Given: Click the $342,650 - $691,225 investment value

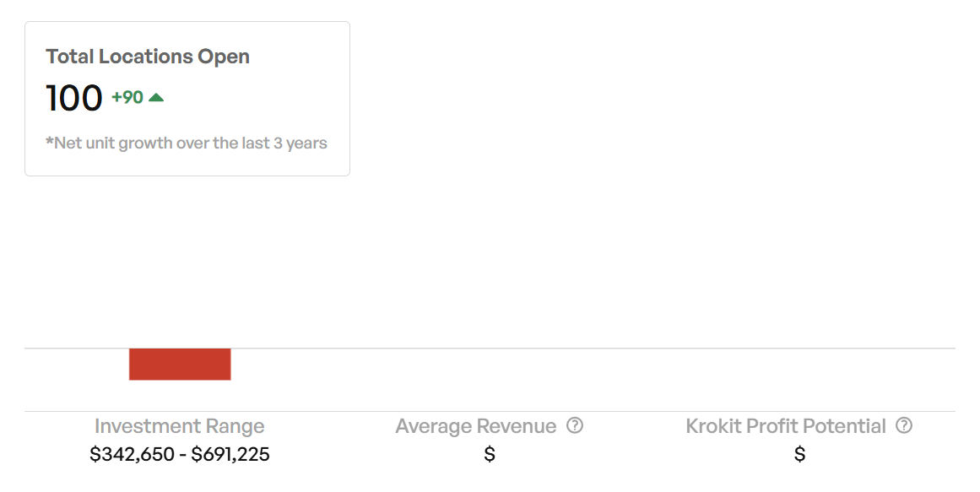Looking at the screenshot, I should pyautogui.click(x=180, y=455).
